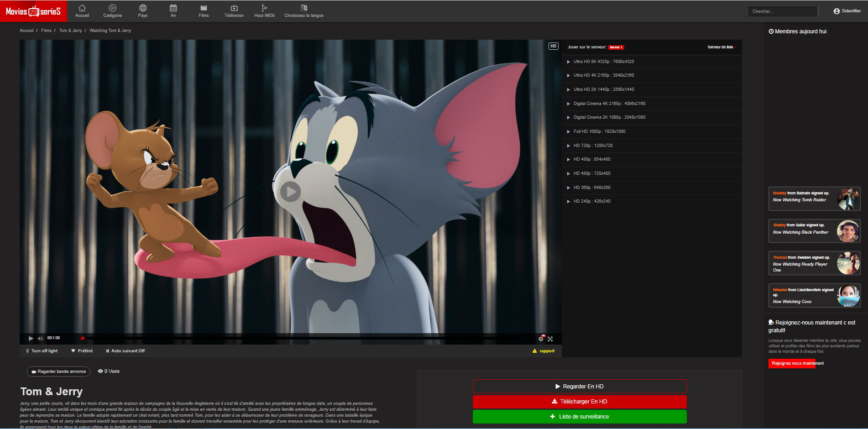The width and height of the screenshot is (868, 429).
Task: Select HD 480p 854x480 quality
Action: pos(652,159)
